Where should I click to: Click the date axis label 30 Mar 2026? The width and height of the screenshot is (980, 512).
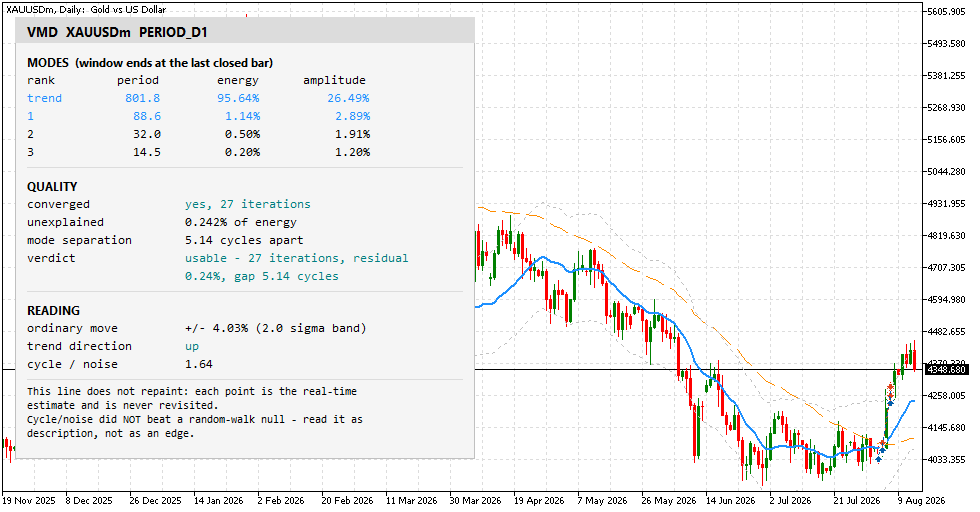(x=475, y=501)
